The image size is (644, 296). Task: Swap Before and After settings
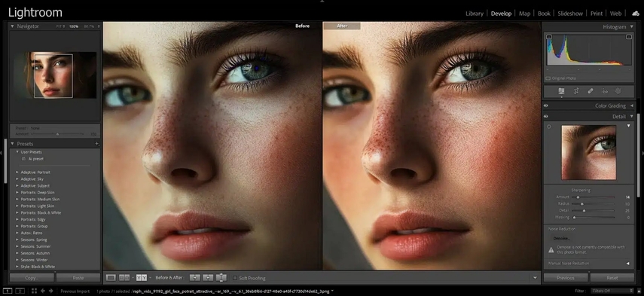(221, 278)
